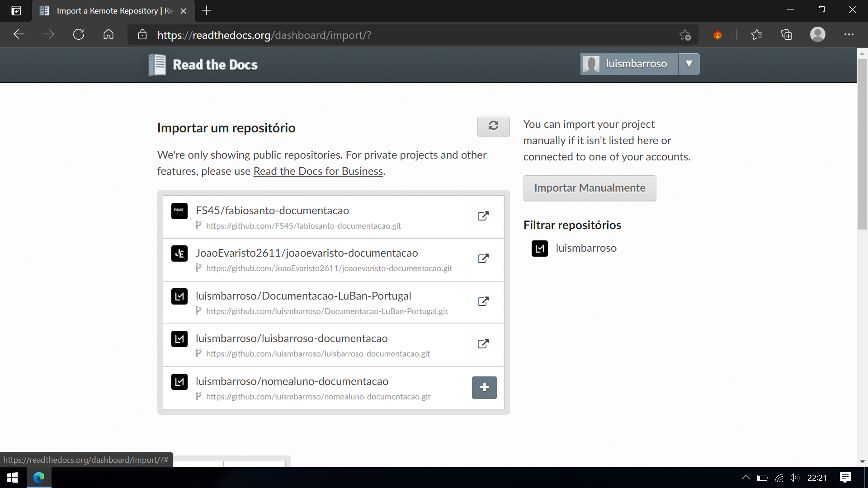
Task: Add this page to browser favorites
Action: pyautogui.click(x=685, y=35)
